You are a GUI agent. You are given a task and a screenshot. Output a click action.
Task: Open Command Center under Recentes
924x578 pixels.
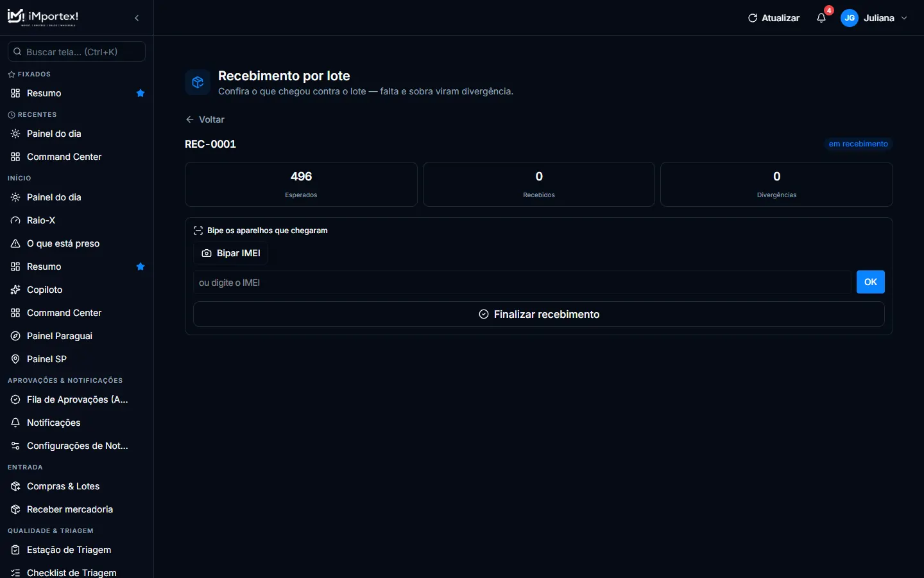click(x=64, y=157)
